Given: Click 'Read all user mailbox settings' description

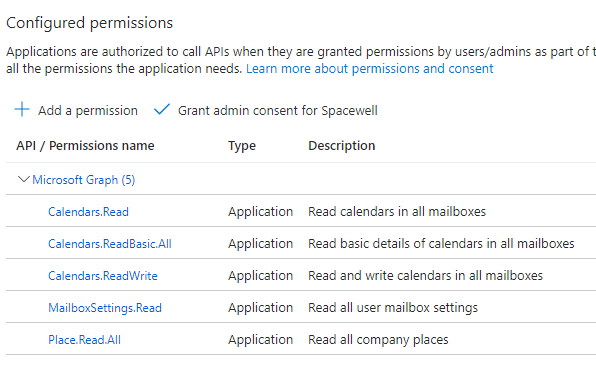Looking at the screenshot, I should (x=393, y=307).
